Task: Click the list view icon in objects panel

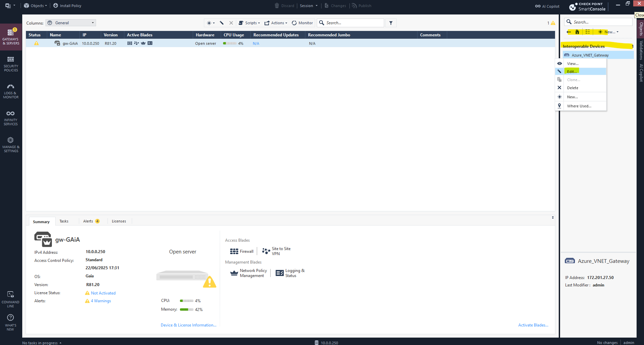Action: coord(588,32)
